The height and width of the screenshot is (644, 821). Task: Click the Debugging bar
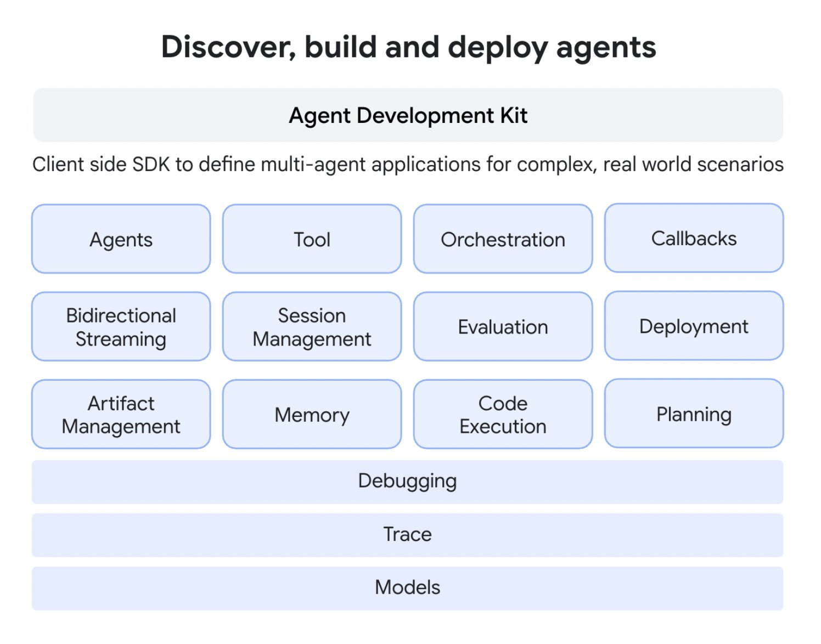[407, 482]
